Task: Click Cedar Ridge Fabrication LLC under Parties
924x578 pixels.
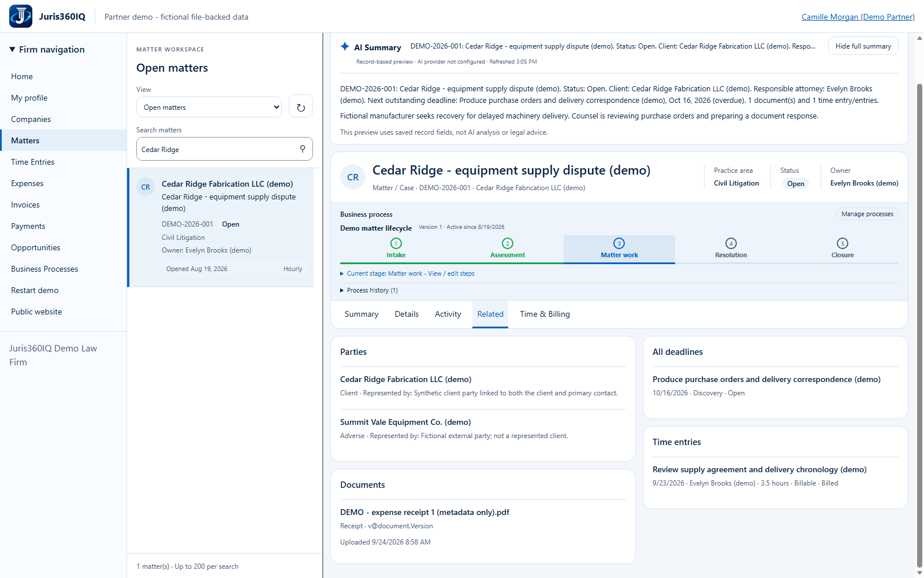Action: point(405,379)
